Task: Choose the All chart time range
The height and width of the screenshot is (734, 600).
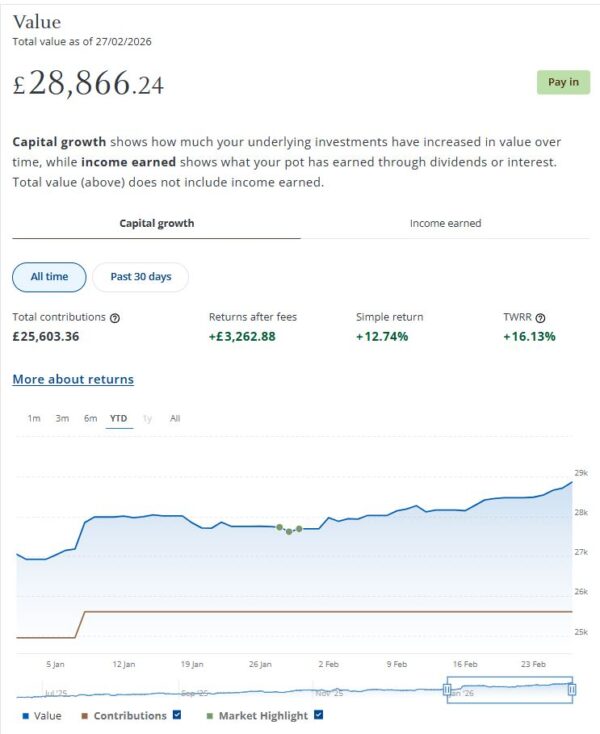Action: click(175, 419)
